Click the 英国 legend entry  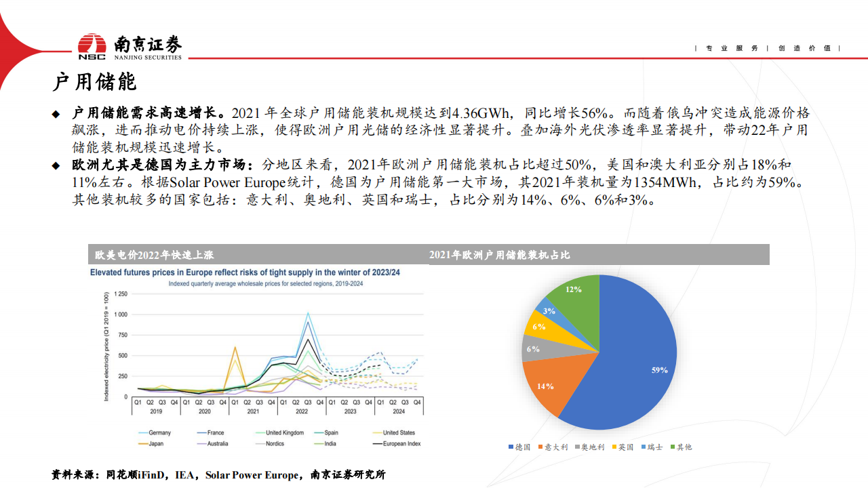point(623,447)
